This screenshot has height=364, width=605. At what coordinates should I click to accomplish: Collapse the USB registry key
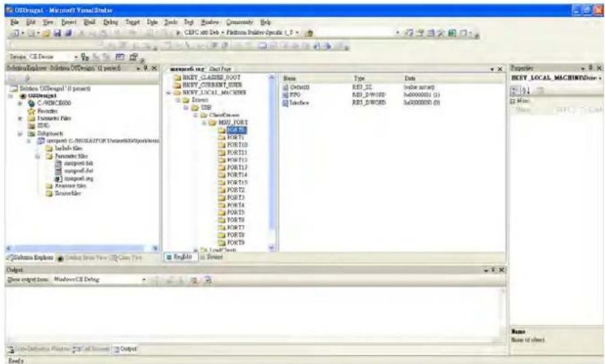pyautogui.click(x=187, y=107)
